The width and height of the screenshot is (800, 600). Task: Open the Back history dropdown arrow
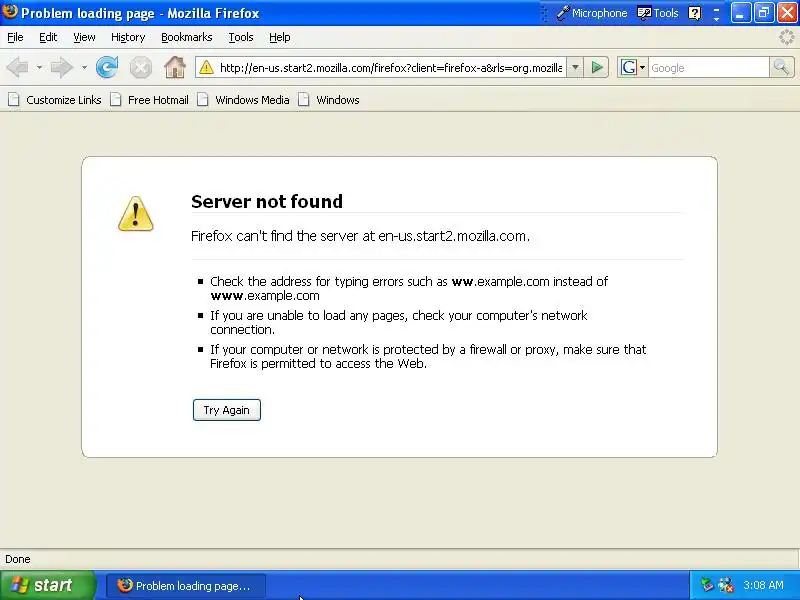[39, 67]
